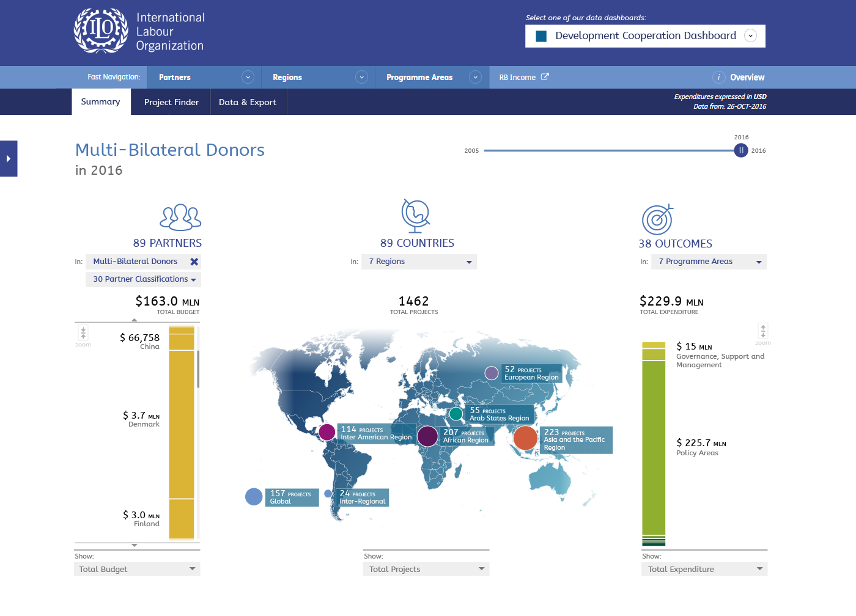The width and height of the screenshot is (856, 616).
Task: Click the Inter-Regional projects circle
Action: coord(328,494)
